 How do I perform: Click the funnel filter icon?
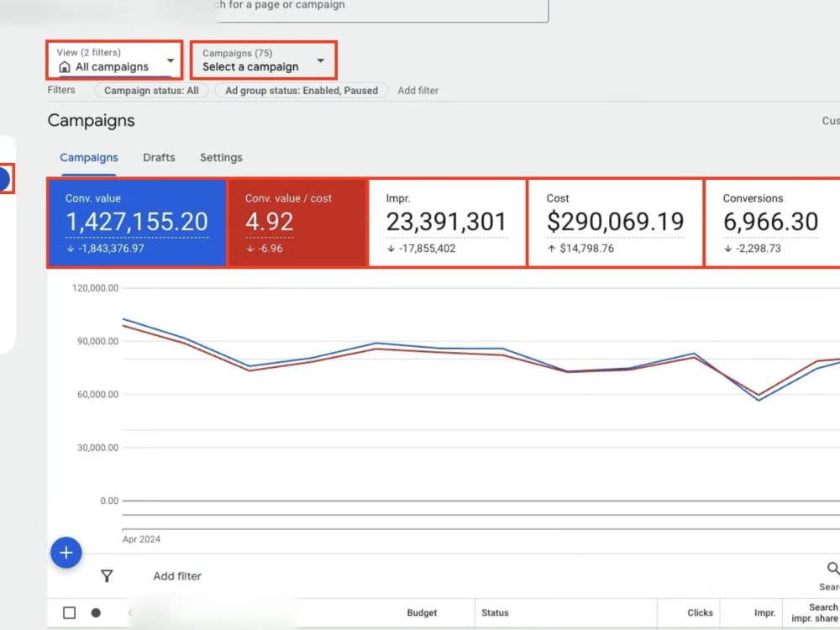107,576
